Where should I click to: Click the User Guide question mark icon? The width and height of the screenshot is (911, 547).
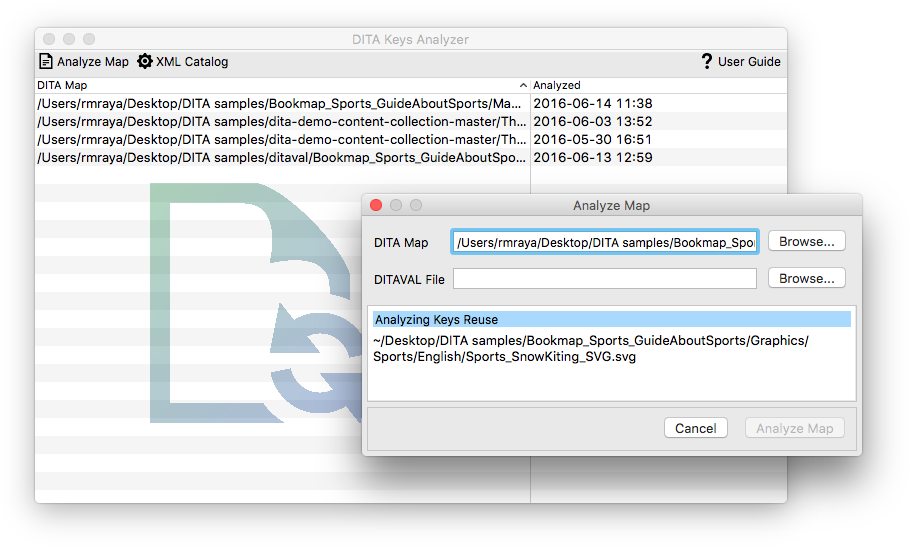tap(706, 61)
